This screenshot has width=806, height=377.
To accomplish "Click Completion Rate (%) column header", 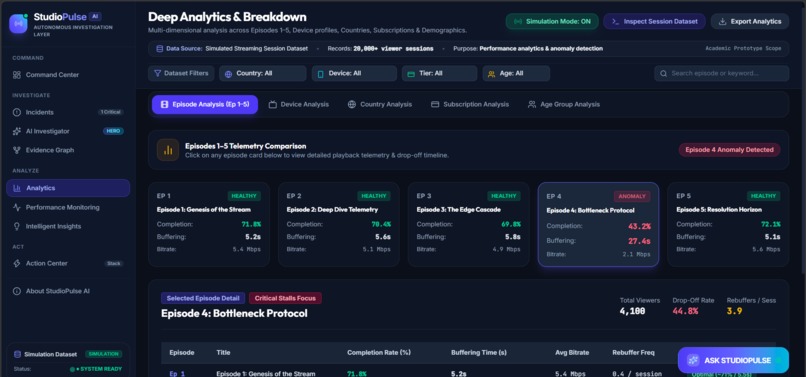I will coord(379,353).
